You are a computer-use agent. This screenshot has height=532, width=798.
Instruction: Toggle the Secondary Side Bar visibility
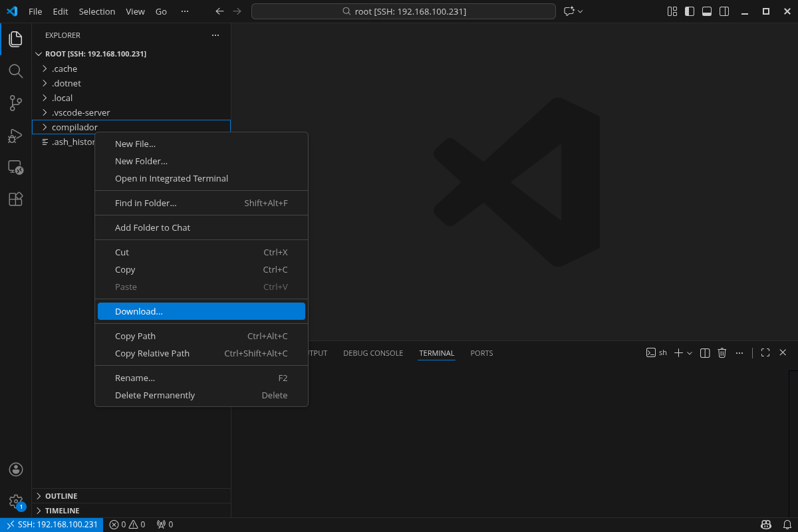pyautogui.click(x=724, y=11)
